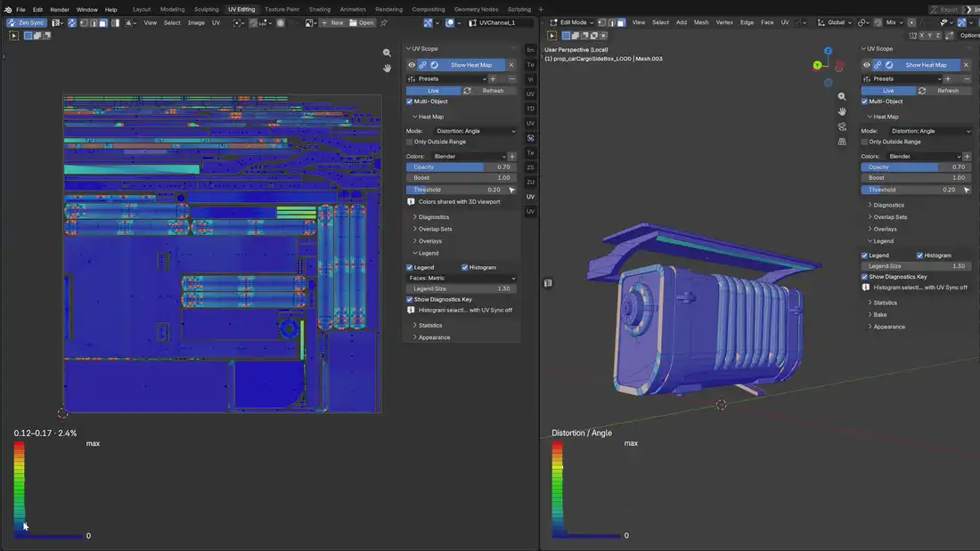Select the tweak tool icon in 3D viewport

pyautogui.click(x=551, y=36)
